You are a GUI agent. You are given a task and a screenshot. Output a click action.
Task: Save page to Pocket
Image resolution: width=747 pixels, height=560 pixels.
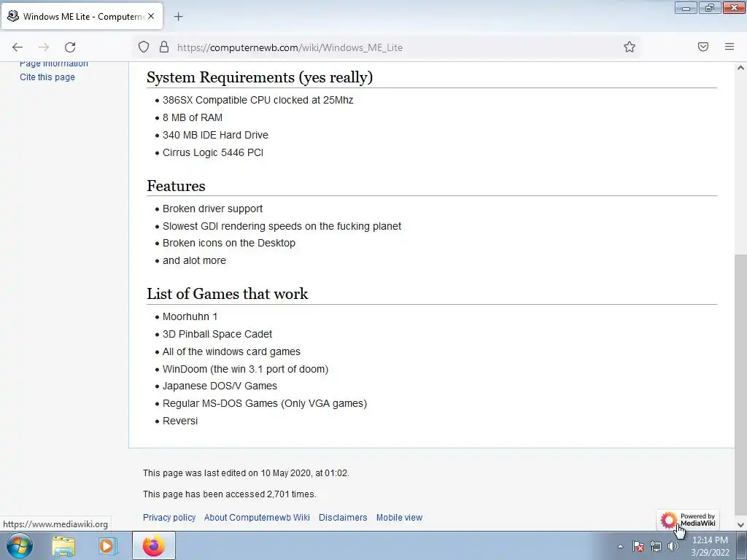tap(703, 47)
